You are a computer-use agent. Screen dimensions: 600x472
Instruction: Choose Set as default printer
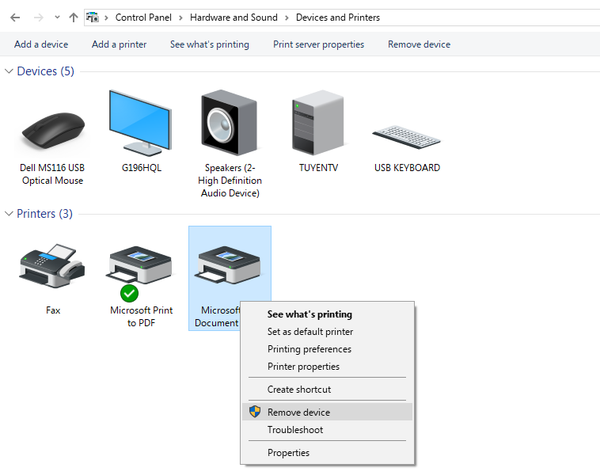(x=327, y=332)
